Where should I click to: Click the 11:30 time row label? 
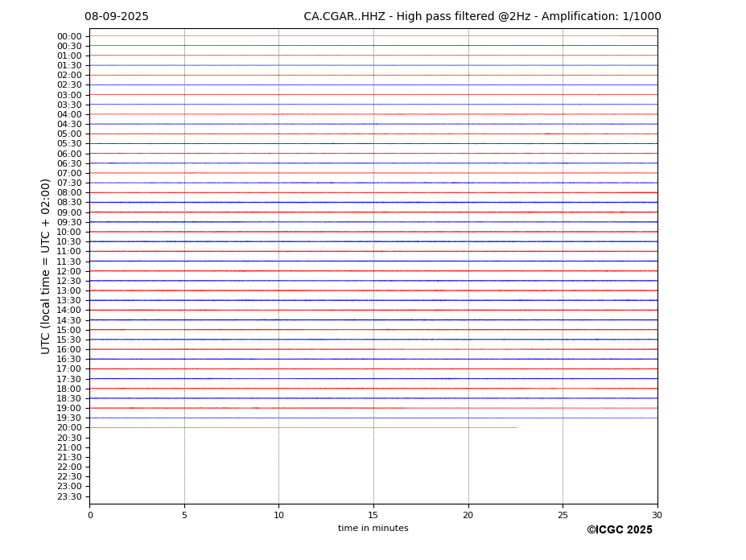pyautogui.click(x=69, y=261)
